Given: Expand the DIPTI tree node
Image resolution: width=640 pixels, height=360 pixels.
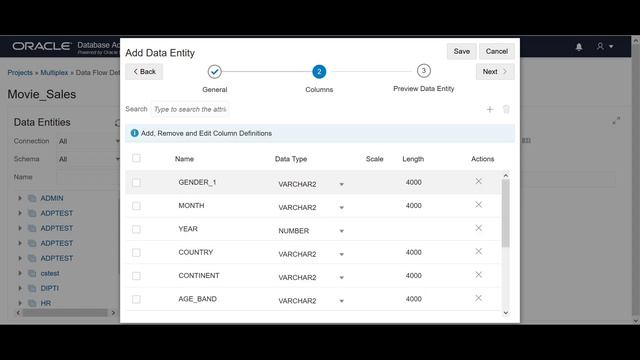Looking at the screenshot, I should (20, 288).
